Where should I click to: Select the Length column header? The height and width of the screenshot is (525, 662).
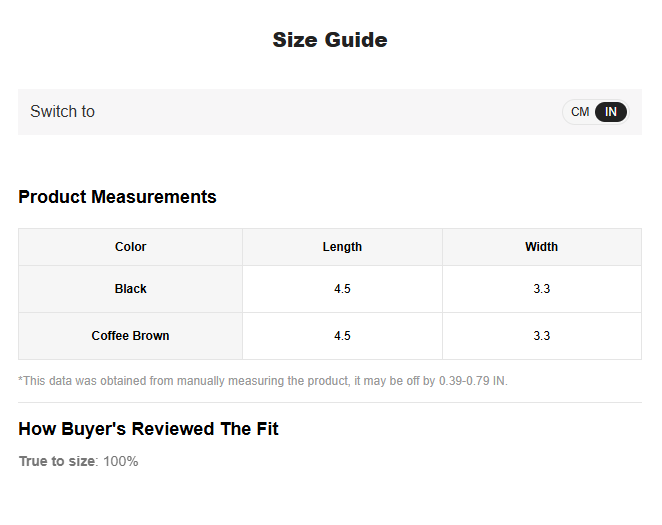[342, 246]
